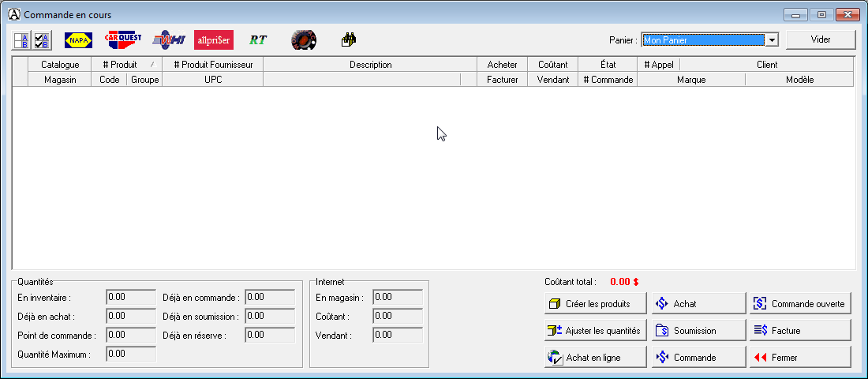
Task: Click the Vider button
Action: coord(821,40)
